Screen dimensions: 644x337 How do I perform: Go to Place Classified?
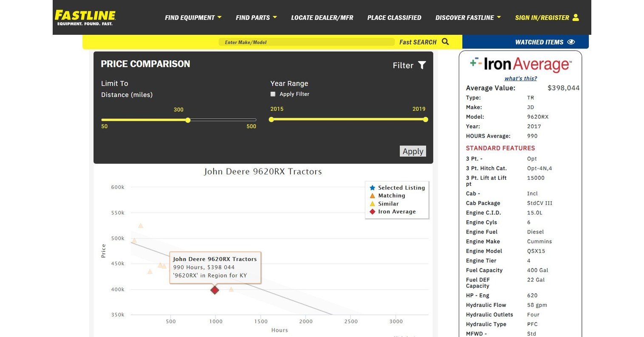[394, 17]
